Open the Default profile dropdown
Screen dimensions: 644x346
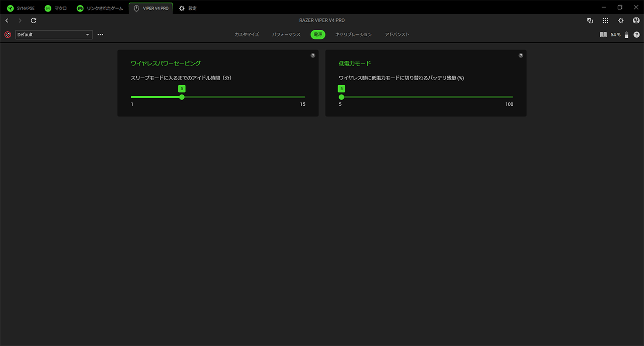pyautogui.click(x=54, y=35)
